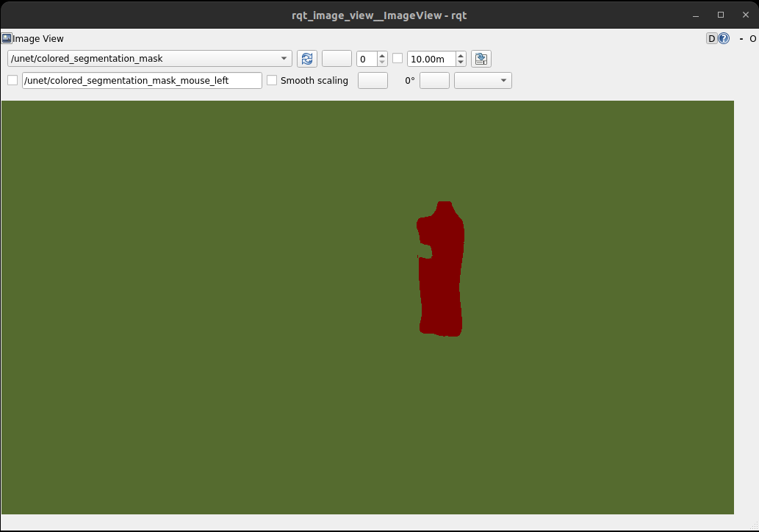Click the Image View panel icon
The width and height of the screenshot is (759, 532).
coord(8,38)
